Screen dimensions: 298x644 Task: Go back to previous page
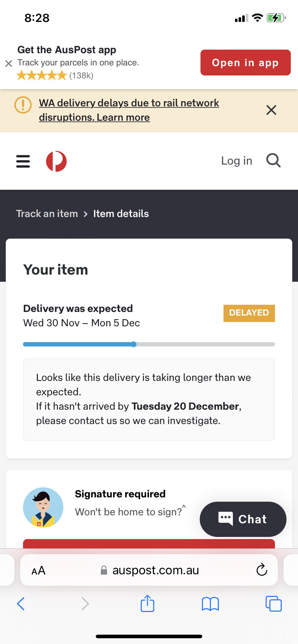[x=21, y=604]
